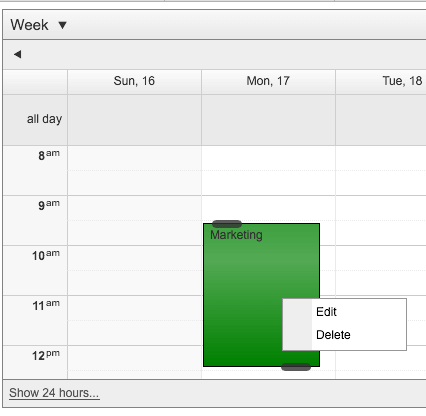Screen dimensions: 426x416
Task: Click the previous week arrow icon
Action: [18, 54]
